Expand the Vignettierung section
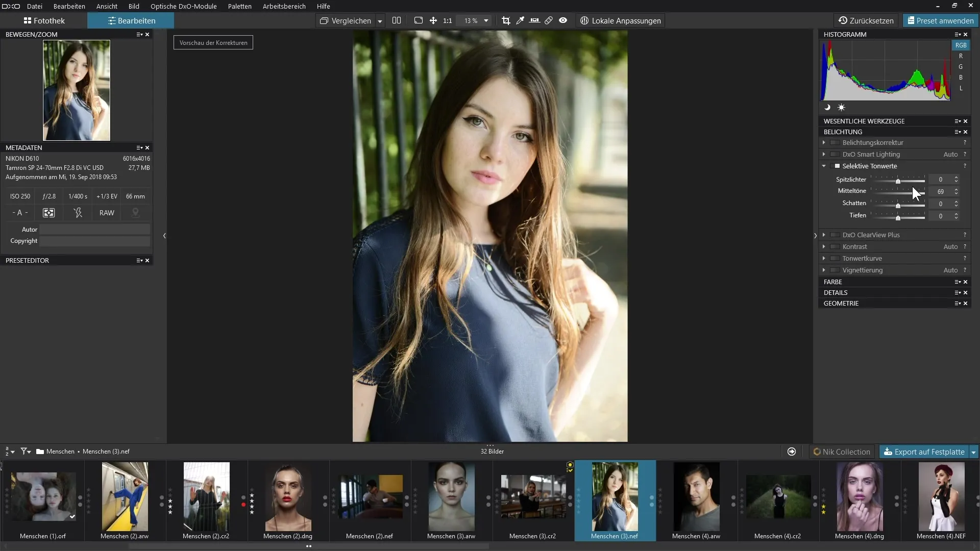The height and width of the screenshot is (551, 980). [824, 270]
